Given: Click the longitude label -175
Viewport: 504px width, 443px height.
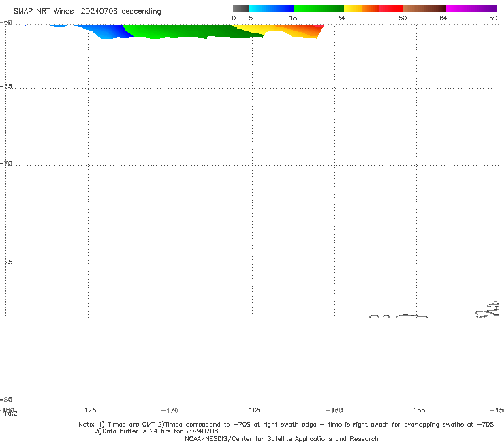Looking at the screenshot, I should point(88,410).
